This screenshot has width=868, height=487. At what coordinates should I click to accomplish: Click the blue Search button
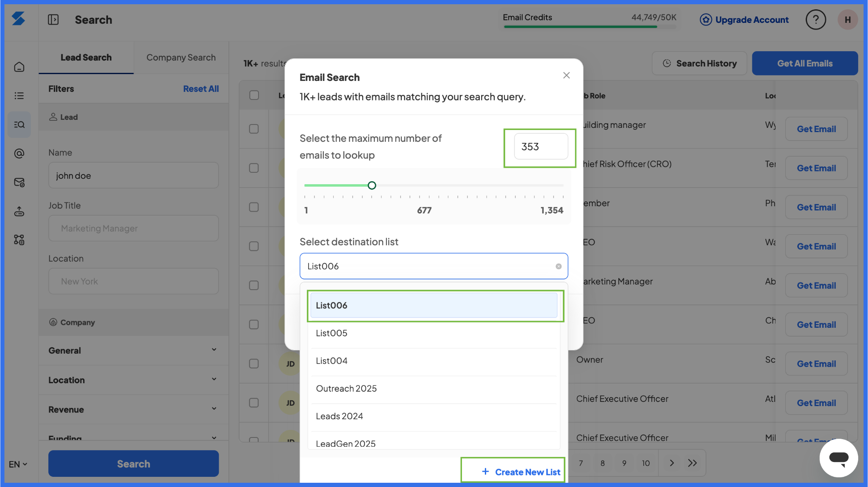134,464
